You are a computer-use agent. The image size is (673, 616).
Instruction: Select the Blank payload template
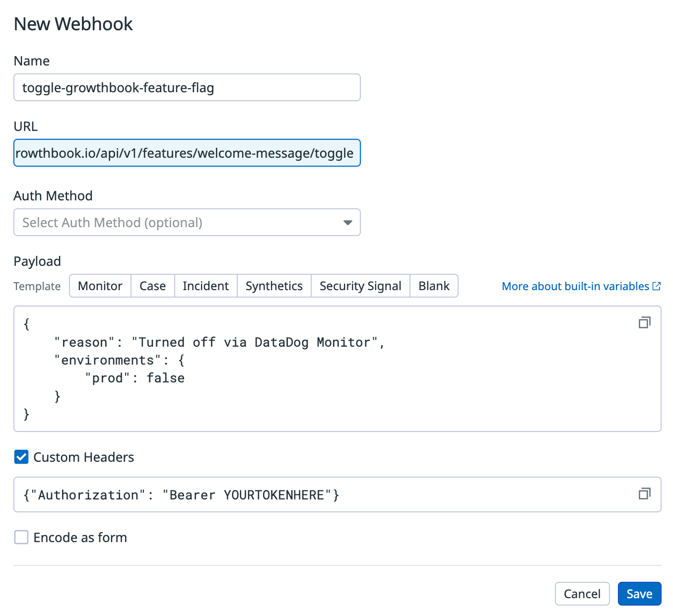point(434,286)
